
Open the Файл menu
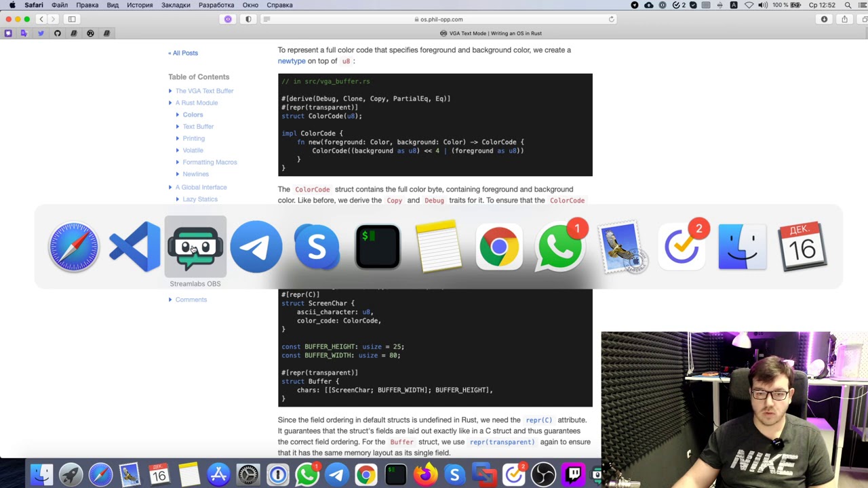(60, 5)
